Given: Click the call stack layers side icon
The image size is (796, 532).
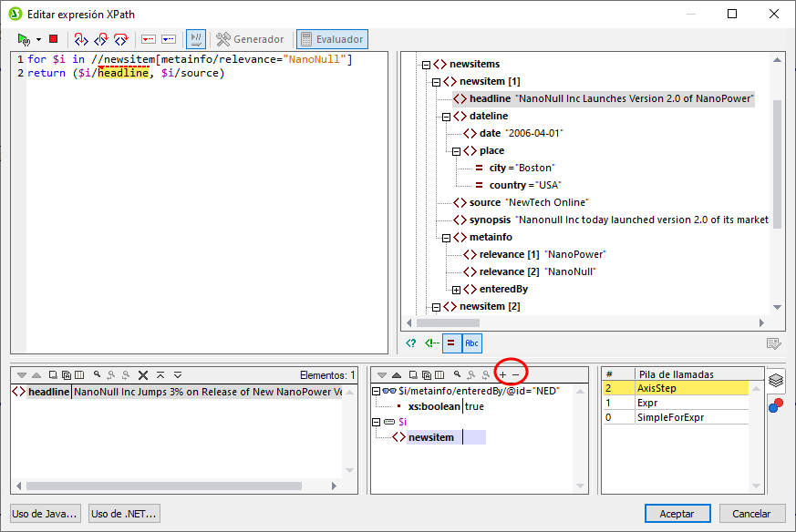Looking at the screenshot, I should (x=774, y=380).
